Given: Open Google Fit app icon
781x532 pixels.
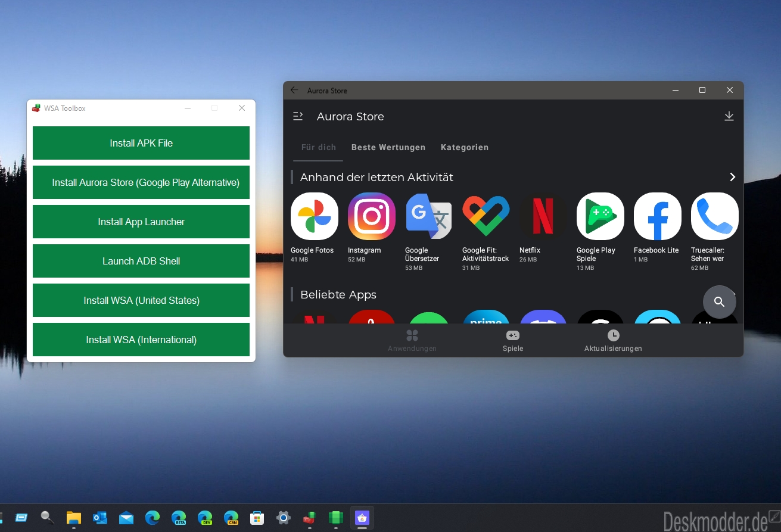Looking at the screenshot, I should point(486,216).
